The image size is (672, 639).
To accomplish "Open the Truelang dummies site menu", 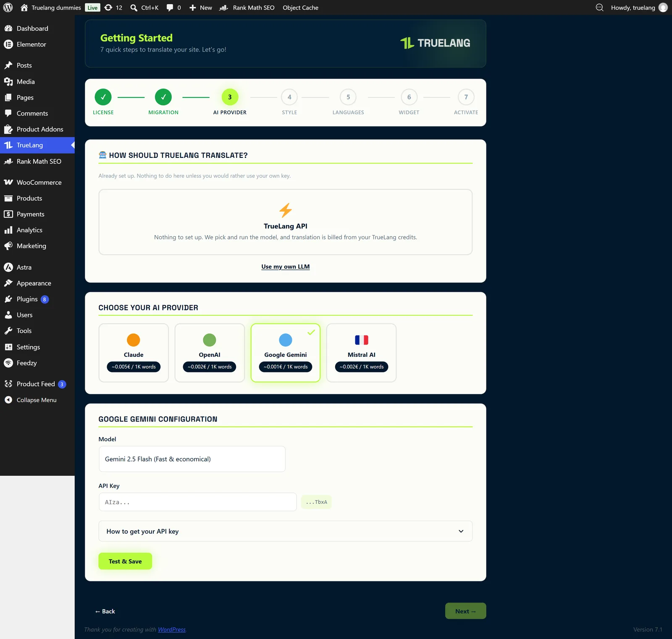I will 50,8.
